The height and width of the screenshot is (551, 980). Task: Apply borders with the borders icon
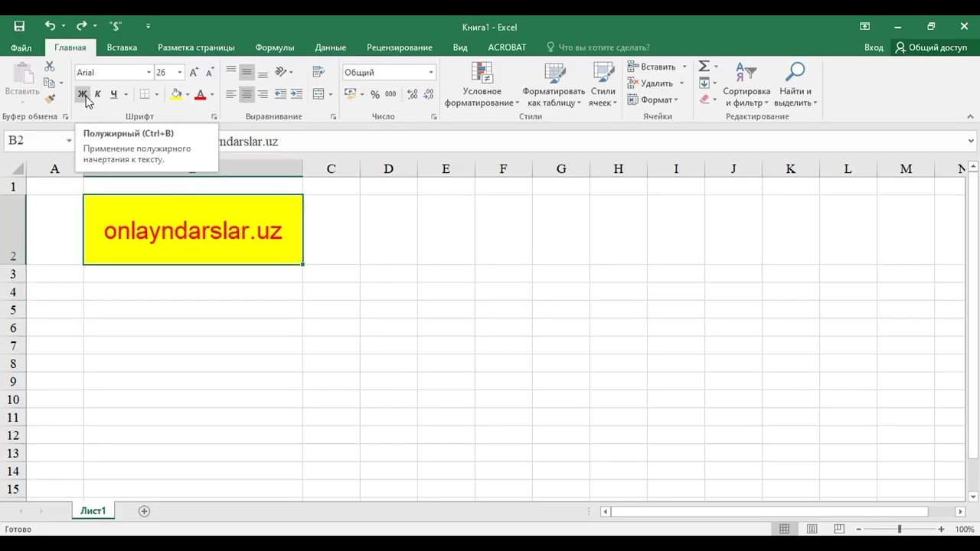[x=145, y=95]
